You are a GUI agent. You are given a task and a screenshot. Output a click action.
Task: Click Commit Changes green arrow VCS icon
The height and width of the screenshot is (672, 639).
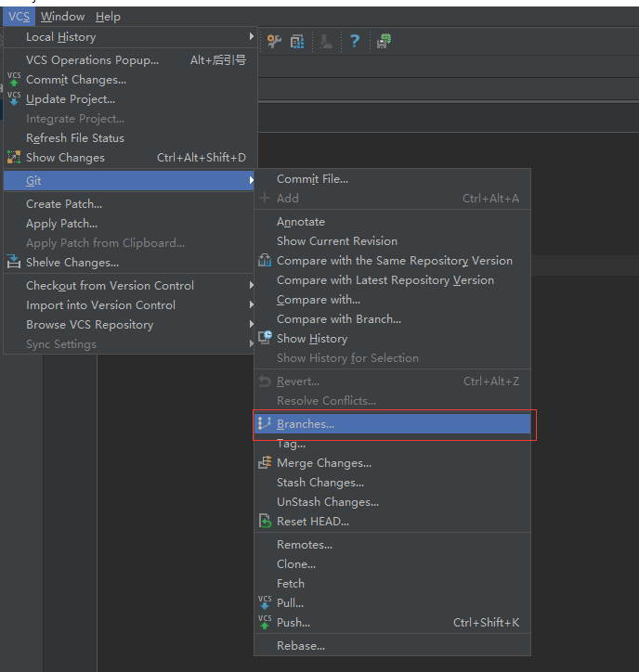pos(14,79)
